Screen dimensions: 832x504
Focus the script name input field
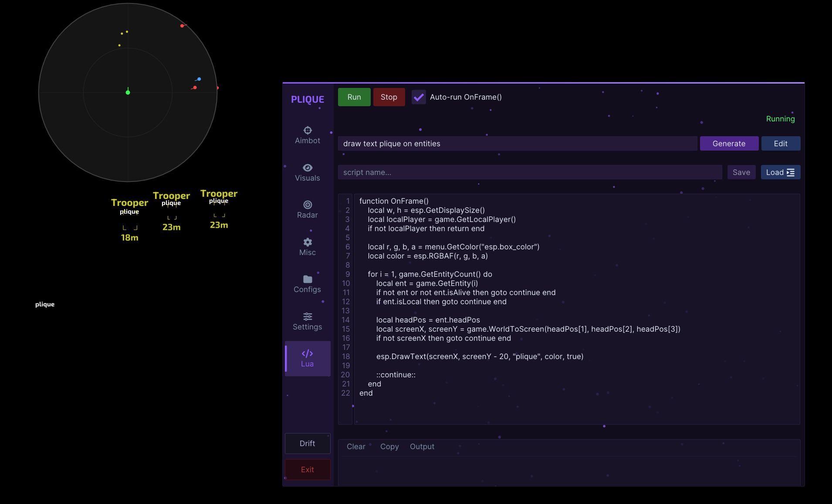point(530,172)
